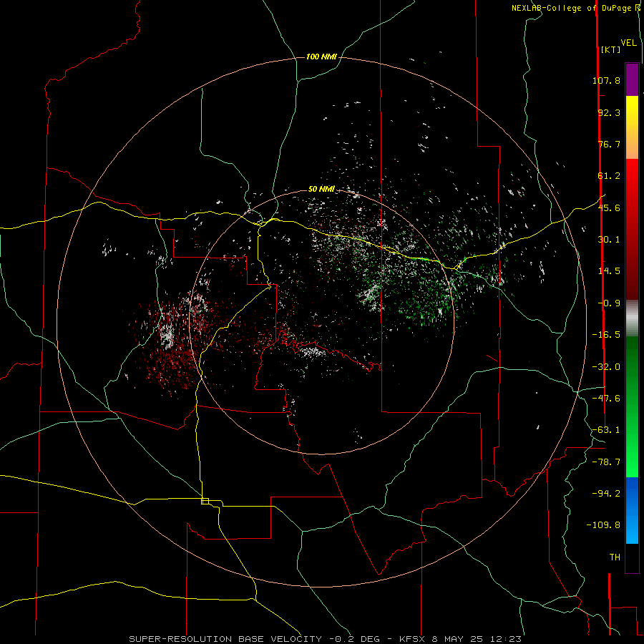
Task: Click the [KT] units label
Action: 610,49
